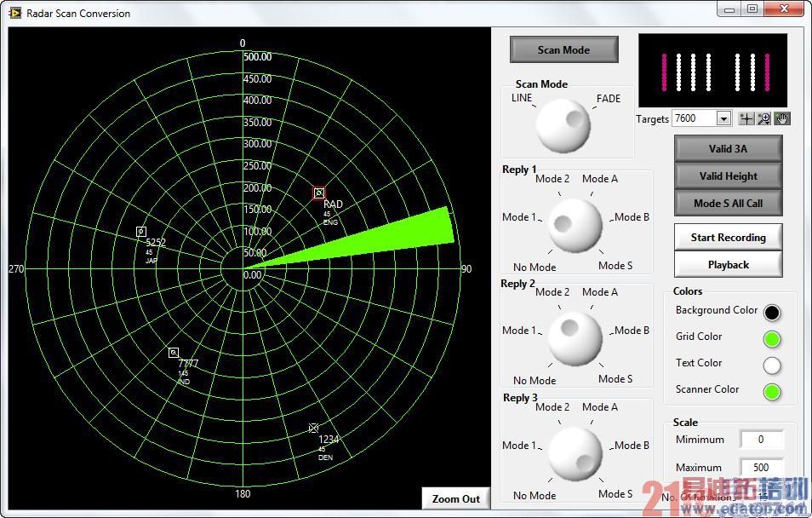Enable Mode S All Call
812x518 pixels.
pos(728,203)
